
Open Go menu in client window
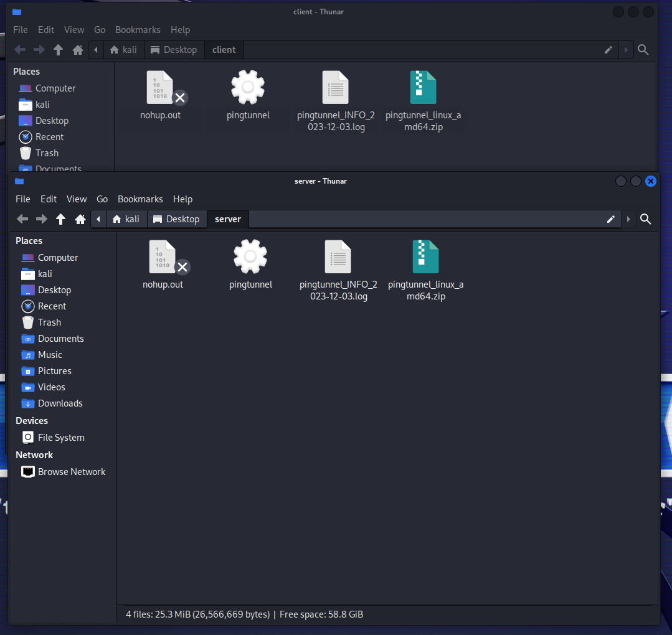[x=100, y=30]
